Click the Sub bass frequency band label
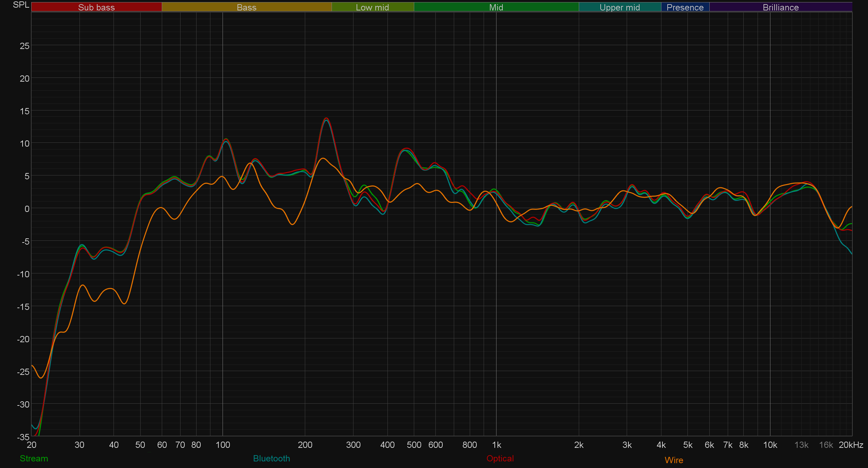The image size is (868, 468). click(x=96, y=7)
